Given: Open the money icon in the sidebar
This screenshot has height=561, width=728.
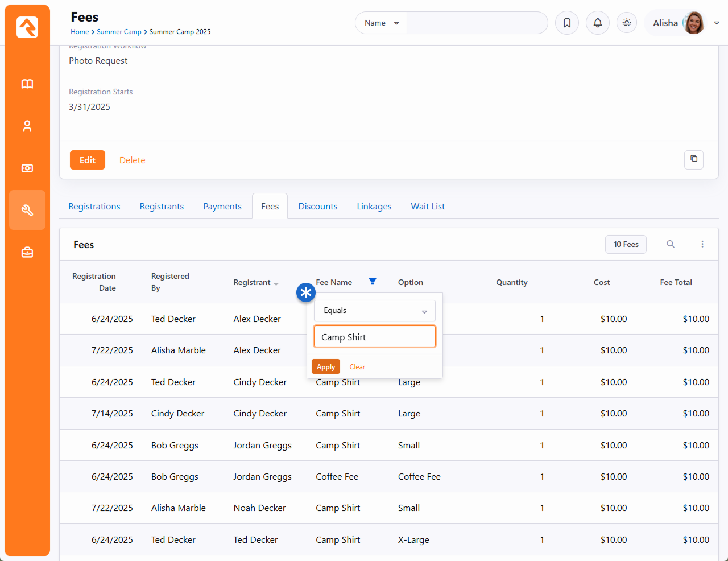Looking at the screenshot, I should click(x=27, y=168).
